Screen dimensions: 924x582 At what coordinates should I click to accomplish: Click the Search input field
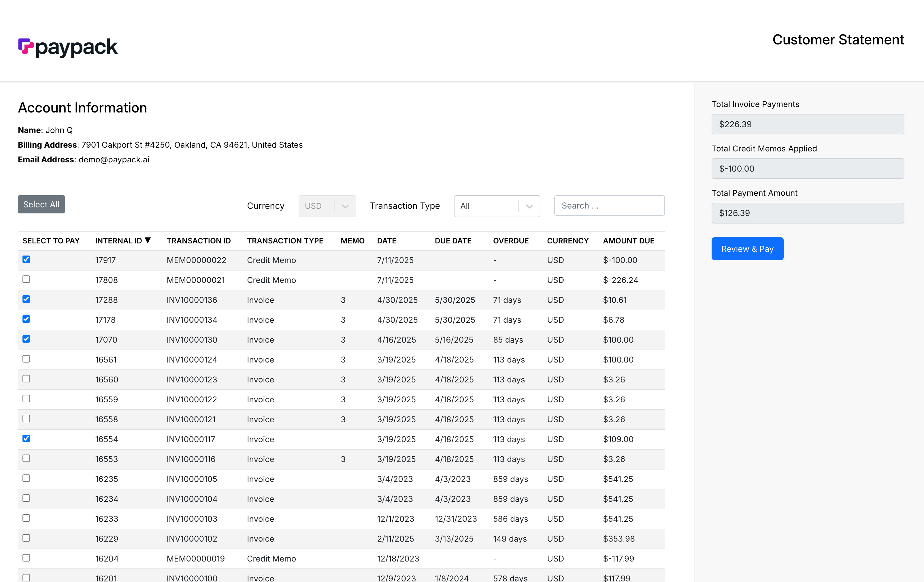609,206
